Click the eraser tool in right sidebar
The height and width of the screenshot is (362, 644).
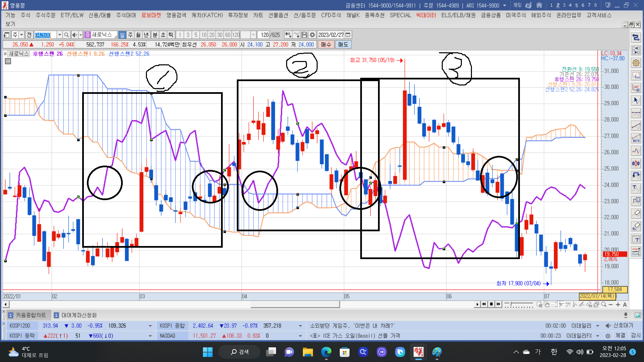[636, 213]
